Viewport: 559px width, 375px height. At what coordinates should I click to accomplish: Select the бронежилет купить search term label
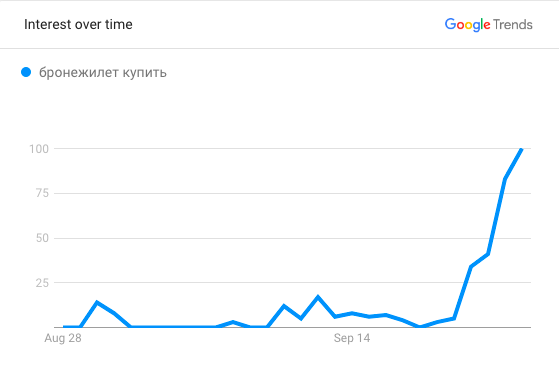103,72
